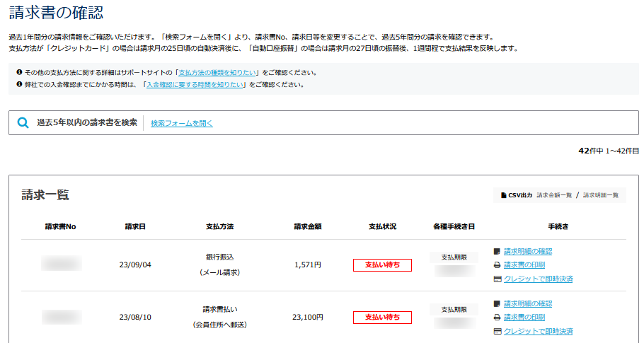Click the info icon beside その他の支払方法 note
The height and width of the screenshot is (343, 644).
pyautogui.click(x=18, y=73)
